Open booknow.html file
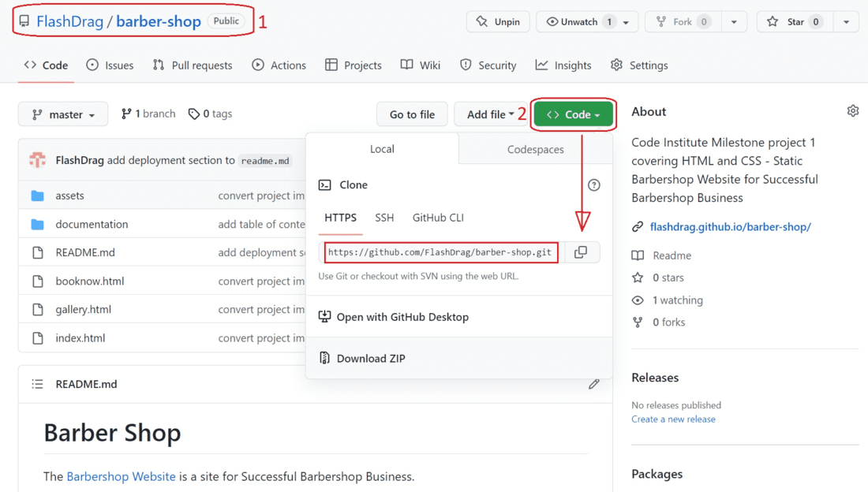Viewport: 868px width, 492px height. (90, 281)
